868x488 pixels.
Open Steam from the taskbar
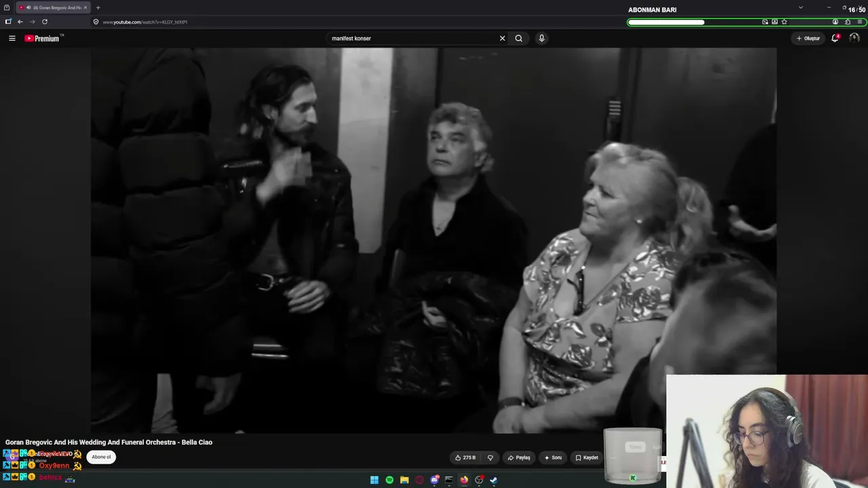pos(494,480)
